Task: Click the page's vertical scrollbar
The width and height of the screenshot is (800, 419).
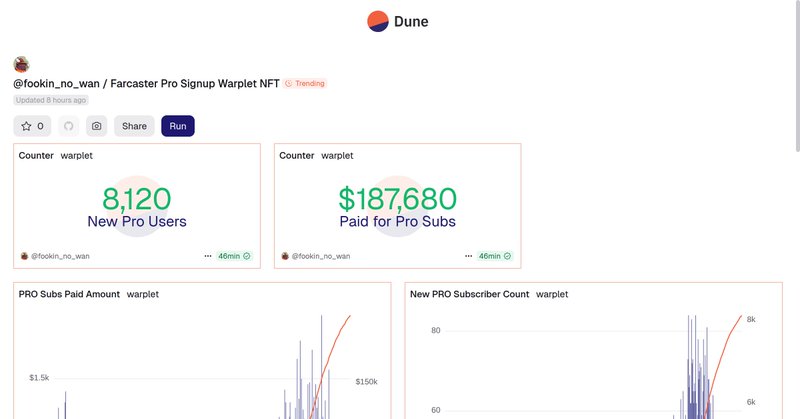Action: pyautogui.click(x=797, y=77)
